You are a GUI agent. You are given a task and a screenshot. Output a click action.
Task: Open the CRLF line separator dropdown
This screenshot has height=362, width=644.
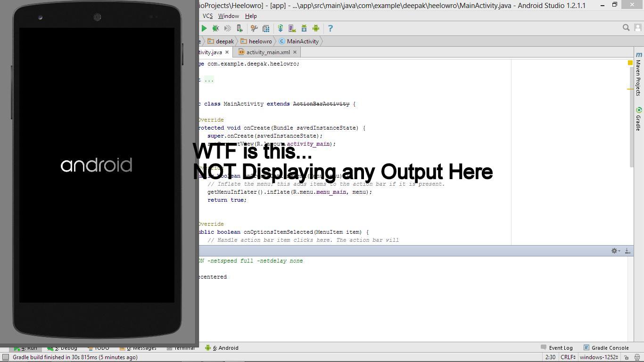(x=567, y=357)
